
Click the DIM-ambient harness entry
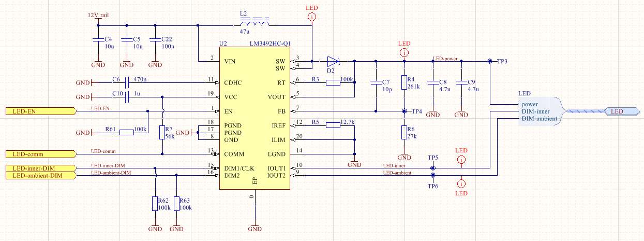tap(540, 119)
